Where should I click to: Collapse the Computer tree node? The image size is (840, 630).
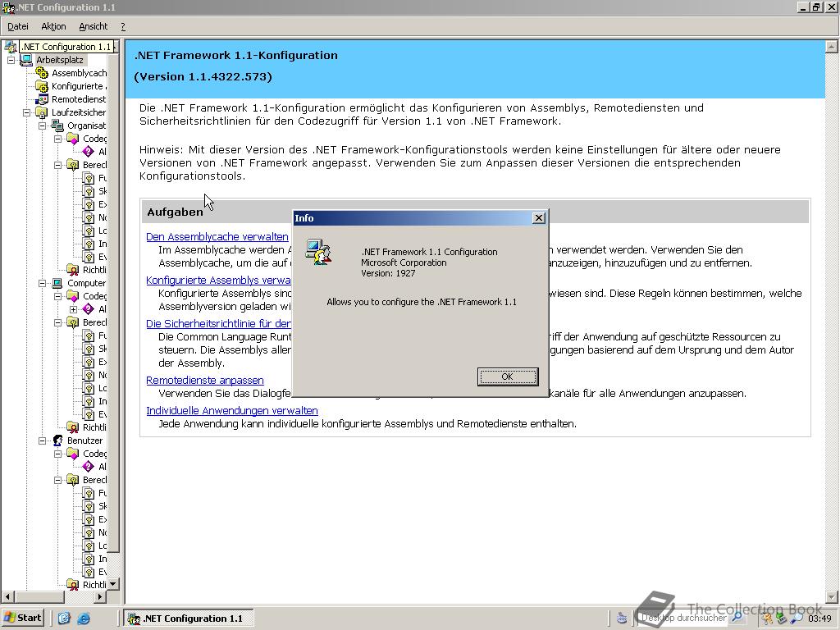[x=42, y=283]
